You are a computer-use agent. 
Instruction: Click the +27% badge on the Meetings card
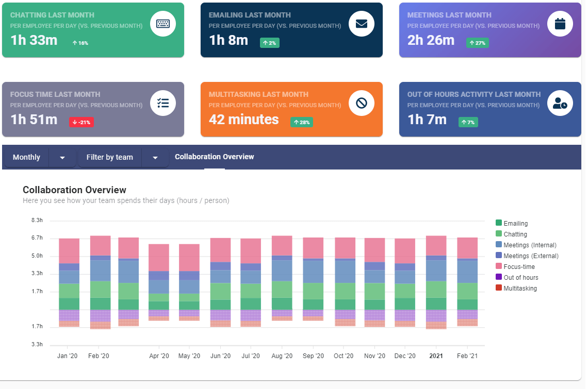coord(477,43)
